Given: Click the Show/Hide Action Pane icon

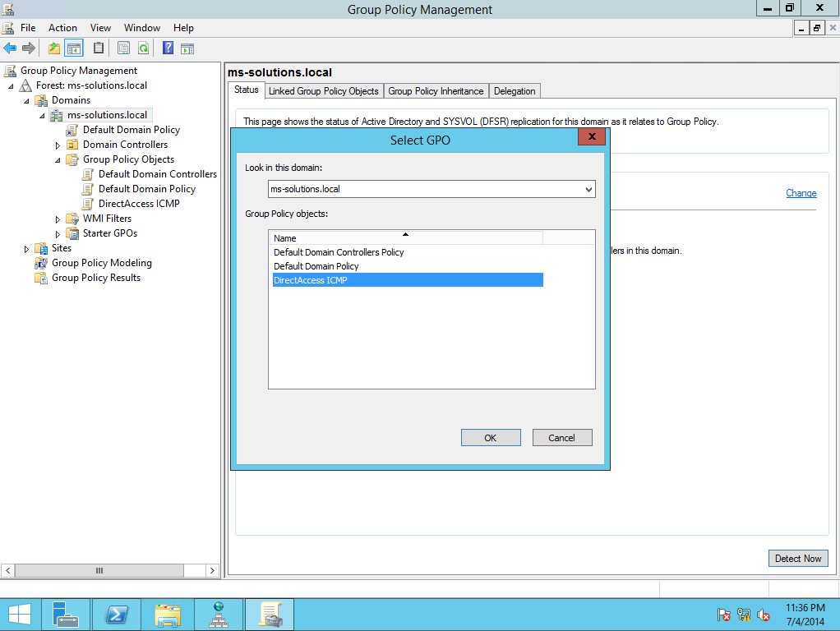Looking at the screenshot, I should coord(187,48).
